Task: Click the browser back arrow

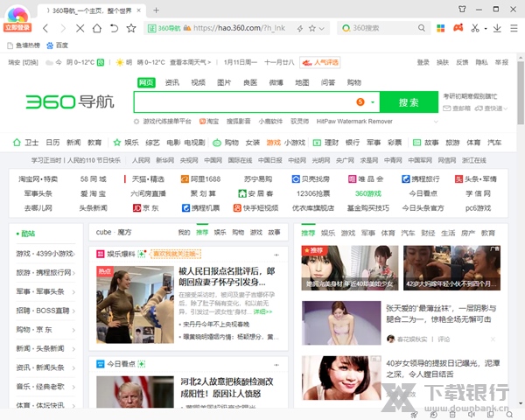Action: (x=45, y=28)
